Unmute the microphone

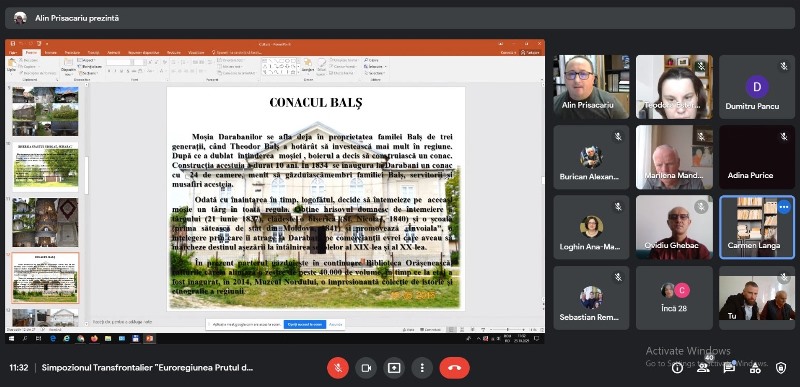pyautogui.click(x=338, y=368)
